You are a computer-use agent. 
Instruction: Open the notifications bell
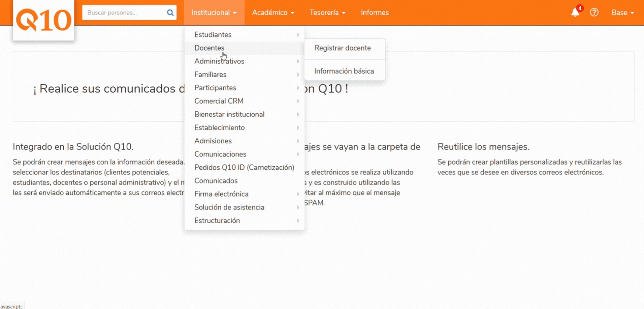[575, 12]
